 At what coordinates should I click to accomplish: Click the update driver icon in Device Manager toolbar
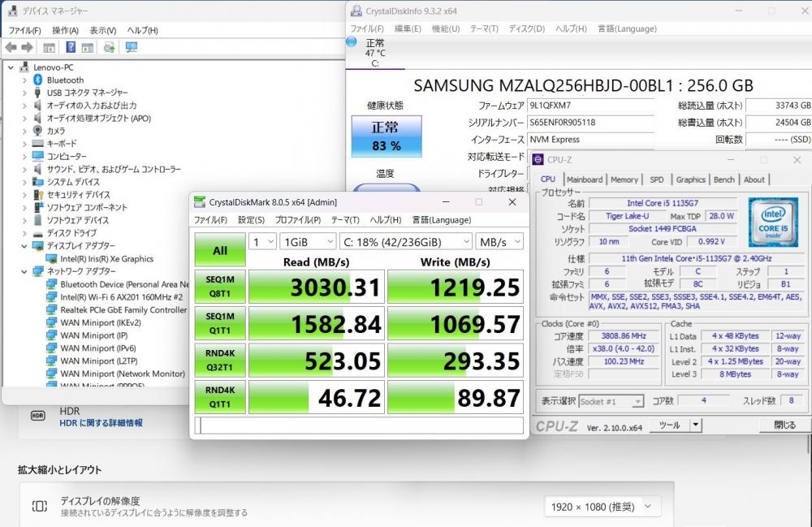tap(109, 48)
